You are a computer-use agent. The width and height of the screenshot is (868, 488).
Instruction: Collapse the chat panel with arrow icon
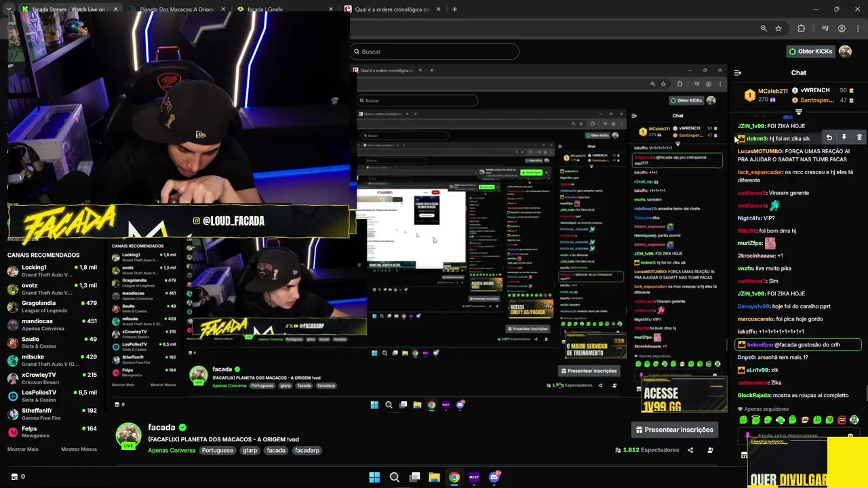tap(738, 73)
